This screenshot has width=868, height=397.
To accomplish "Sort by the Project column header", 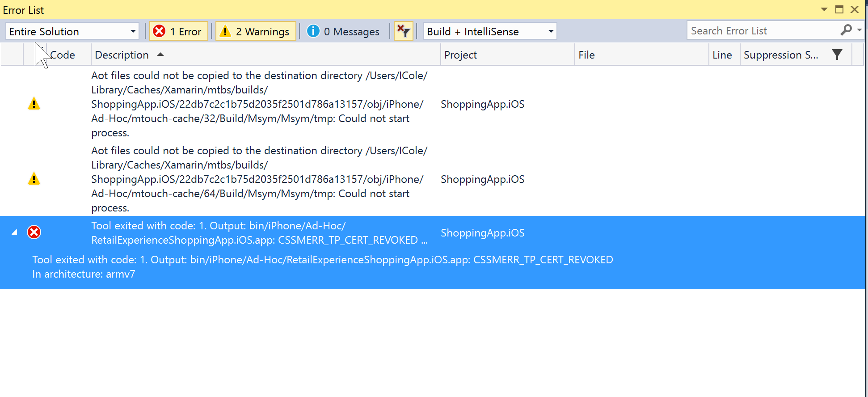I will click(x=507, y=55).
